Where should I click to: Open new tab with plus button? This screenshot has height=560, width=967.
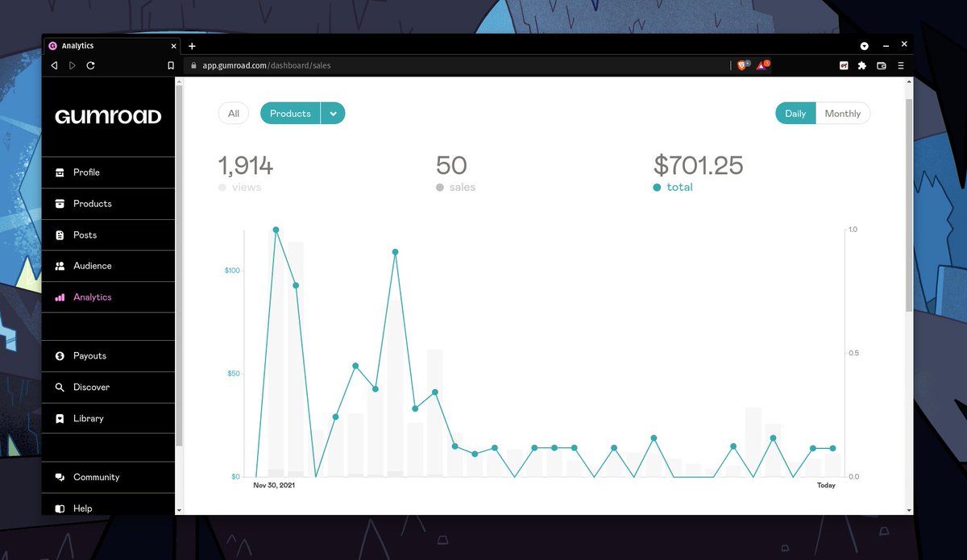point(192,46)
